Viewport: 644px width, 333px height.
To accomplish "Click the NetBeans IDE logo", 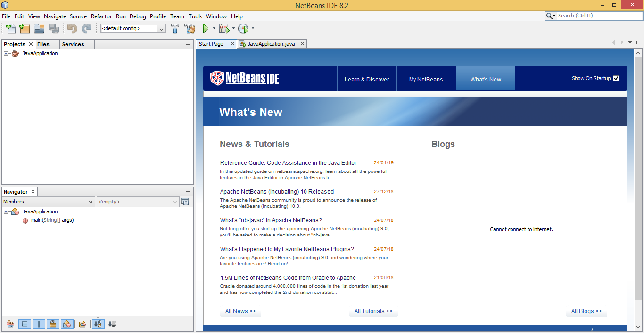I will point(245,78).
